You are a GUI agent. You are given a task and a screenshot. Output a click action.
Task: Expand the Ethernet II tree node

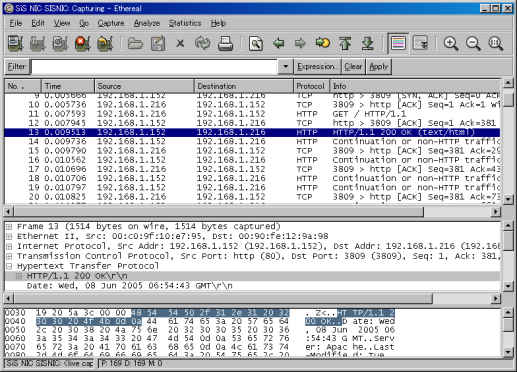pos(9,237)
